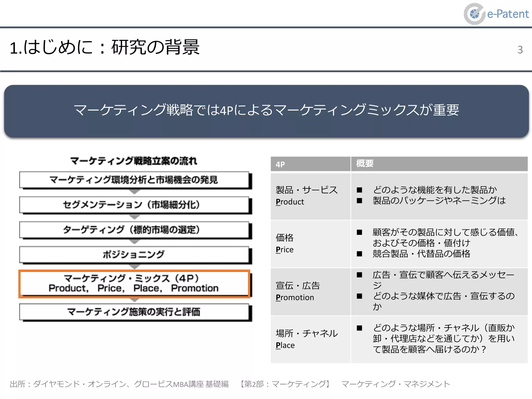Screen dimensions: 532x399
Task: Click the 概要 table header cell
Action: click(x=439, y=164)
